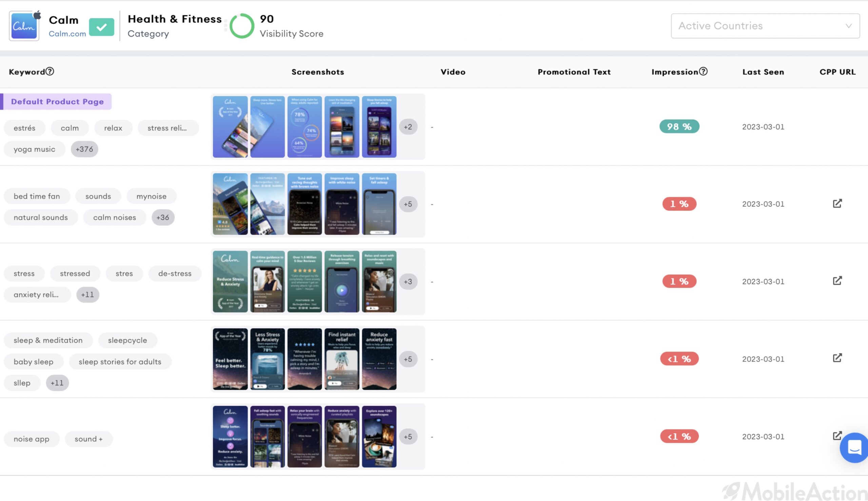Click the stress reli... keyword chip
This screenshot has width=868, height=501.
point(168,128)
